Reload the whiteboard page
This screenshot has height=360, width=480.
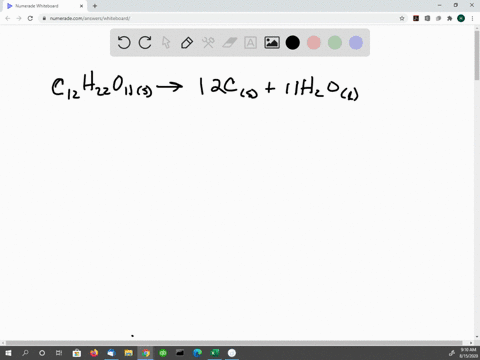(x=30, y=18)
